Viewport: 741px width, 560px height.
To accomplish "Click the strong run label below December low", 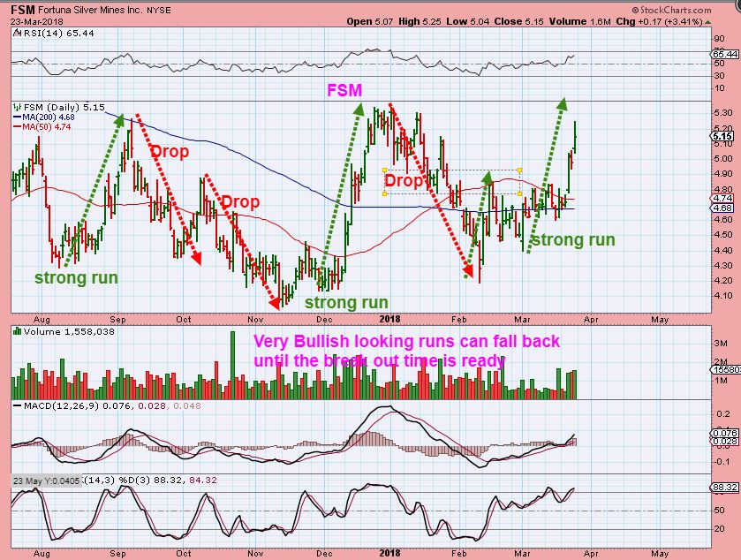I will coord(346,302).
